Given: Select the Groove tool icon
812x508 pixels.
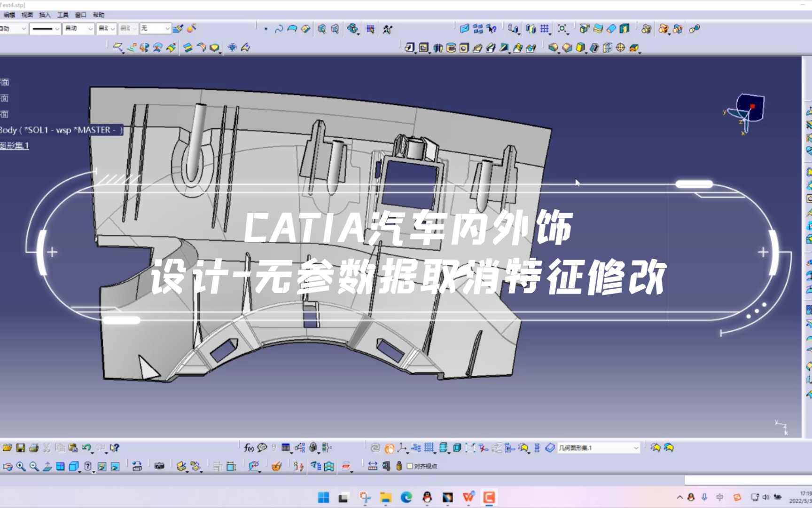Looking at the screenshot, I should click(x=451, y=48).
